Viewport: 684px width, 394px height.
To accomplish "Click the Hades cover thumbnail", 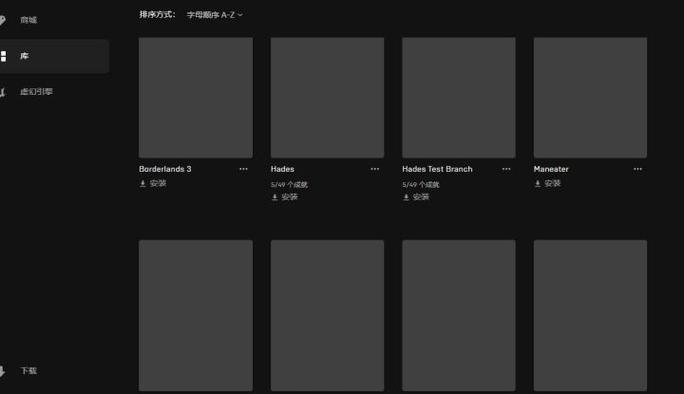I will [x=327, y=97].
